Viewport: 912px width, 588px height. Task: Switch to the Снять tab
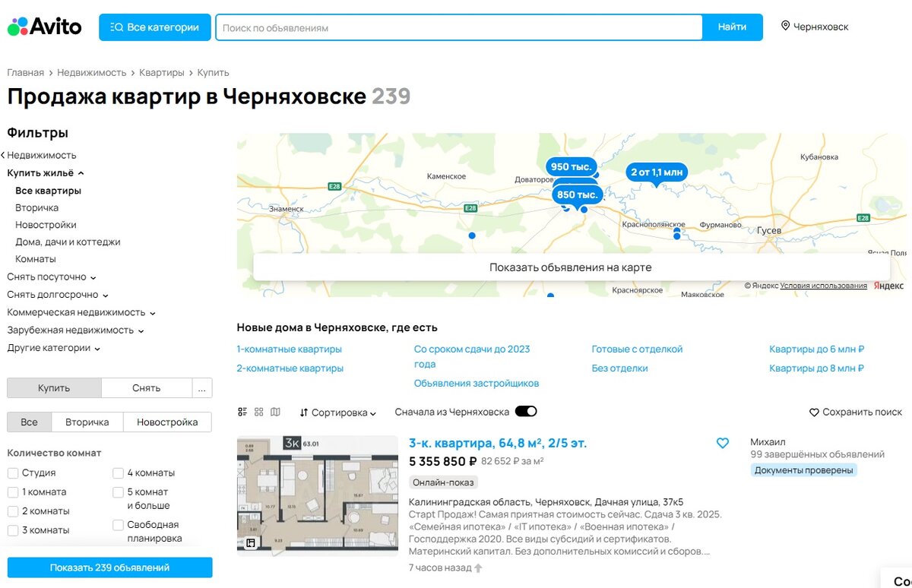(147, 387)
